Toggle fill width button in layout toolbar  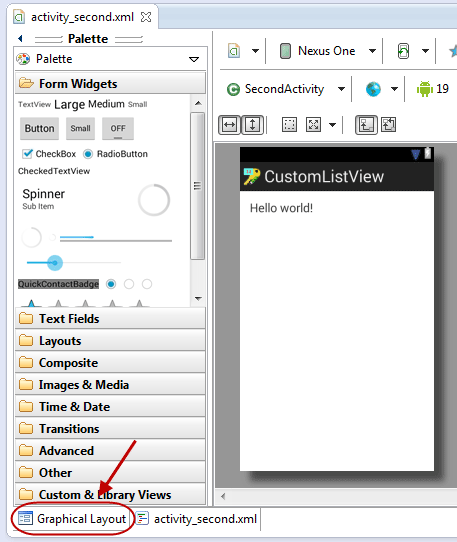[x=230, y=125]
